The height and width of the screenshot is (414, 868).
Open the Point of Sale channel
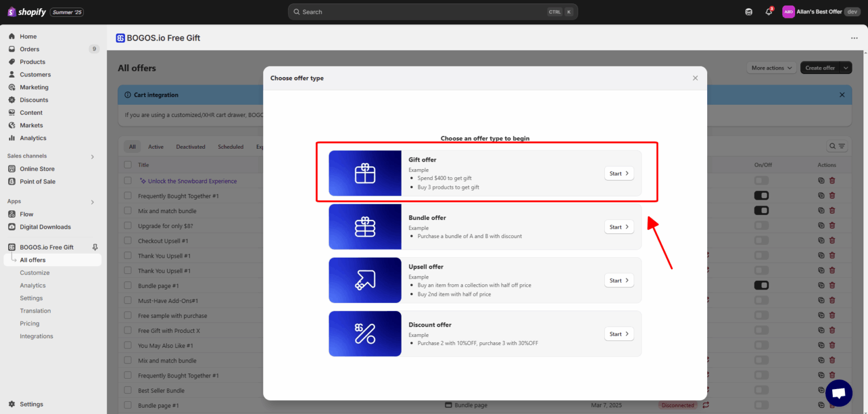pos(38,182)
